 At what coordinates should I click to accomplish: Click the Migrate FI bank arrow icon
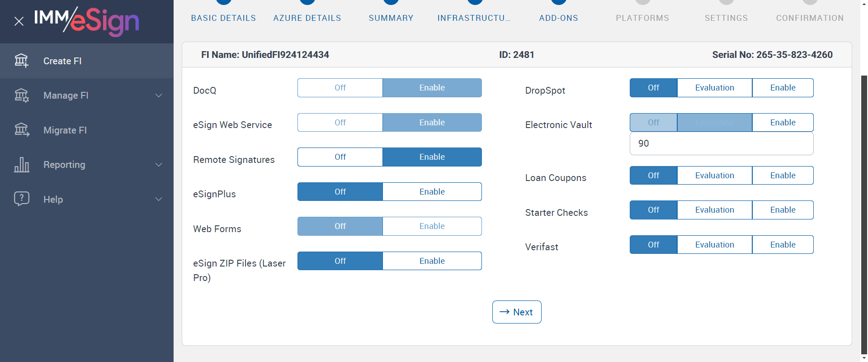[x=21, y=130]
